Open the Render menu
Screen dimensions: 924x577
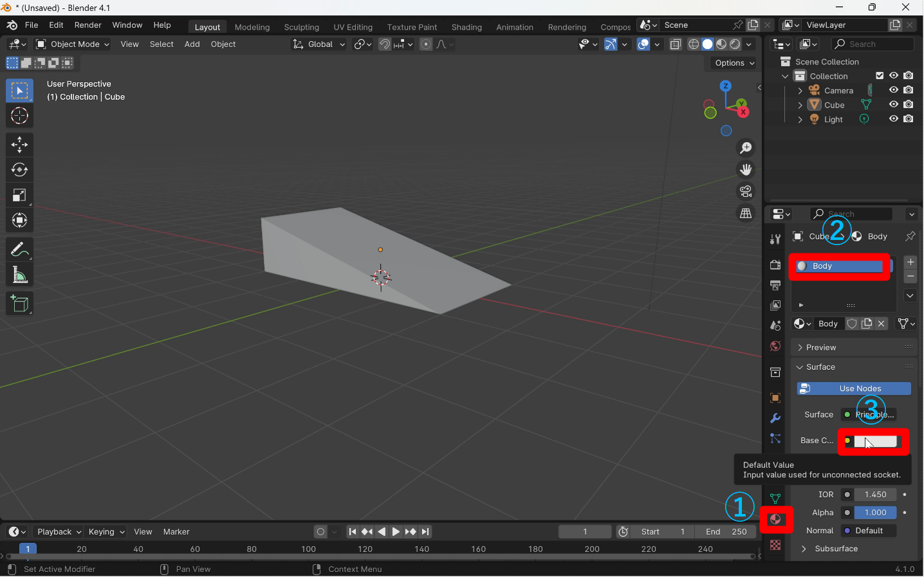pyautogui.click(x=88, y=25)
